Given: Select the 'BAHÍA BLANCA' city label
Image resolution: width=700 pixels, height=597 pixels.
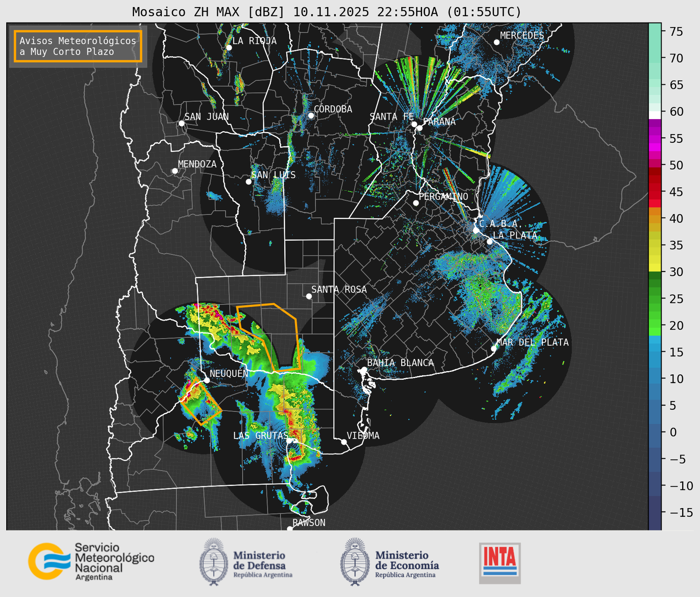Looking at the screenshot, I should [x=400, y=362].
